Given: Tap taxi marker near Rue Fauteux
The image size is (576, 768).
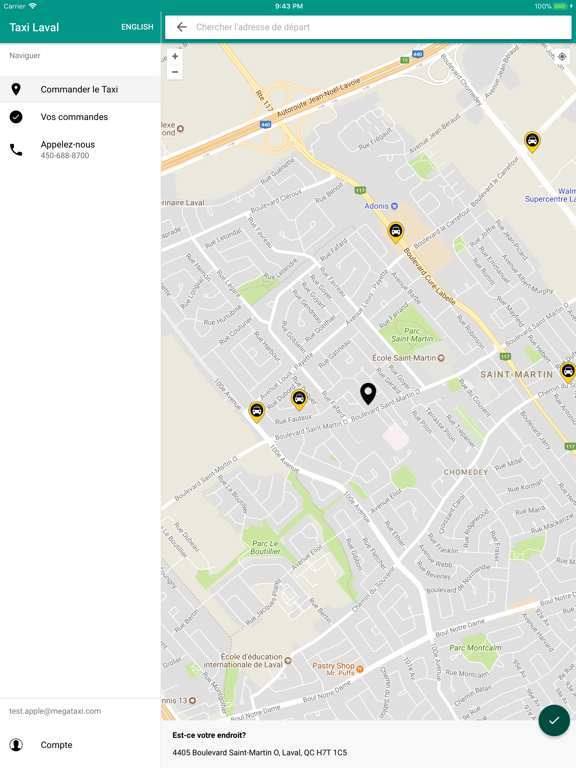Looking at the screenshot, I should click(299, 400).
